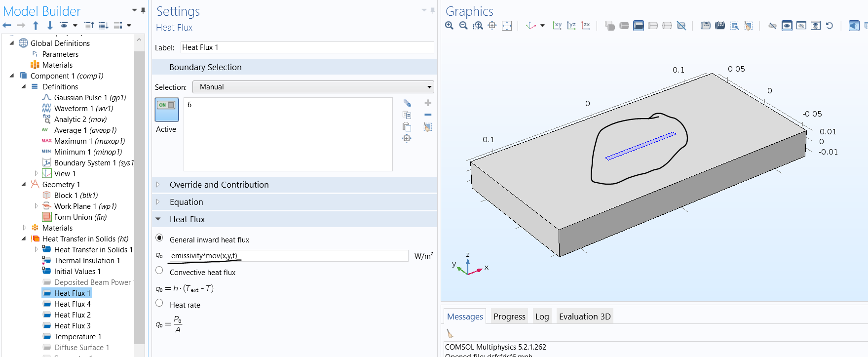The width and height of the screenshot is (868, 357).
Task: Click the Reset Hiding icon in Graphics
Action: click(x=830, y=26)
